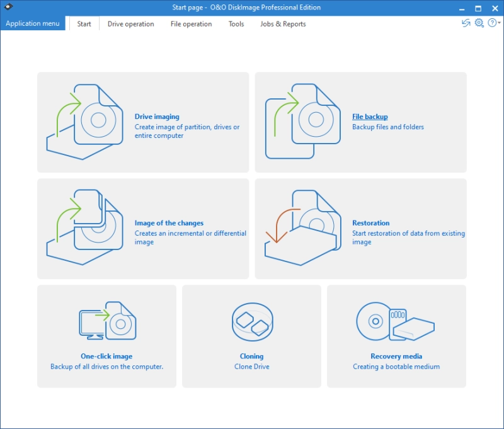Click the Drive imaging title link
504x429 pixels.
157,117
